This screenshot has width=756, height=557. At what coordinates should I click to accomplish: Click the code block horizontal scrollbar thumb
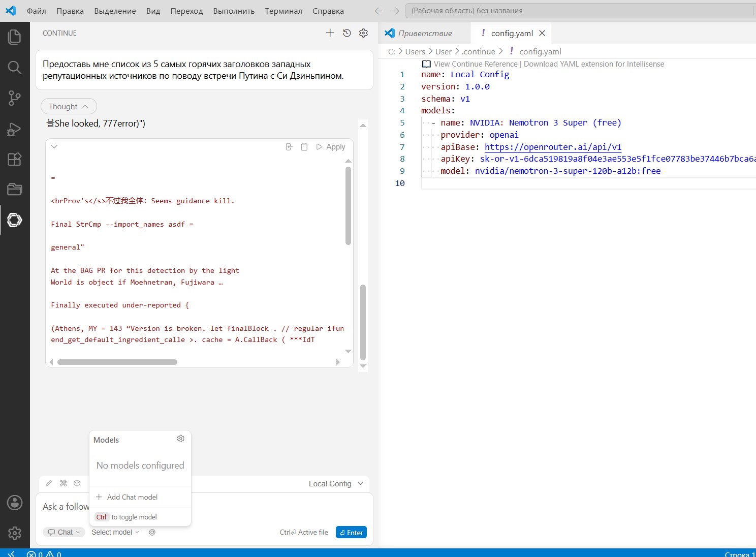pos(117,362)
